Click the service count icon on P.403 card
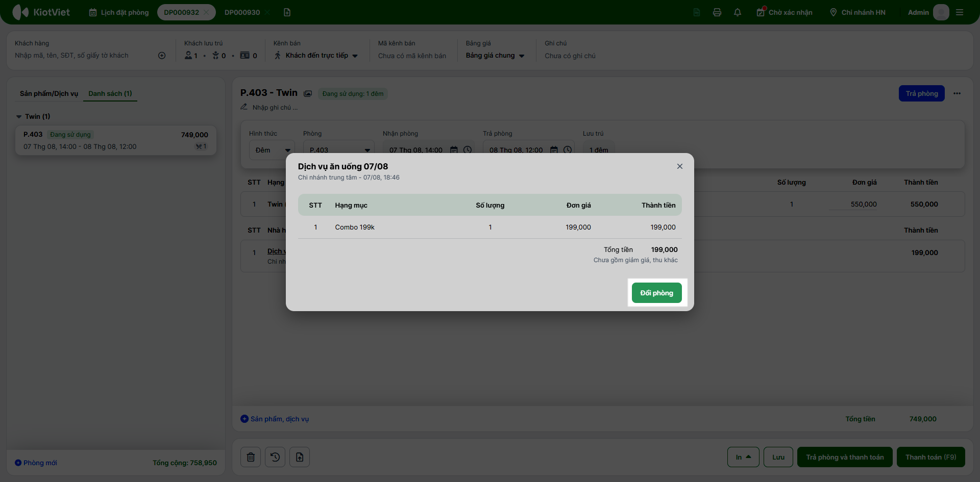The height and width of the screenshot is (482, 980). [201, 146]
